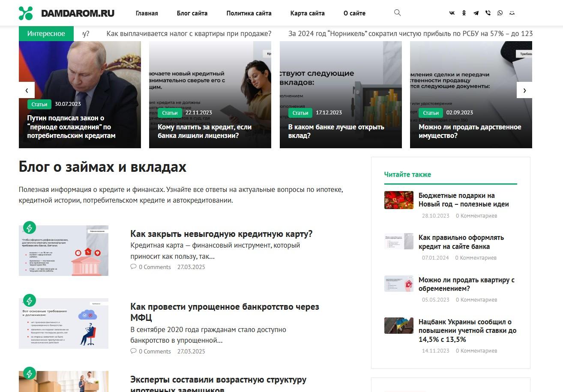Image resolution: width=563 pixels, height=392 pixels.
Task: Open slide Кому платить за кредит
Action: click(x=205, y=132)
